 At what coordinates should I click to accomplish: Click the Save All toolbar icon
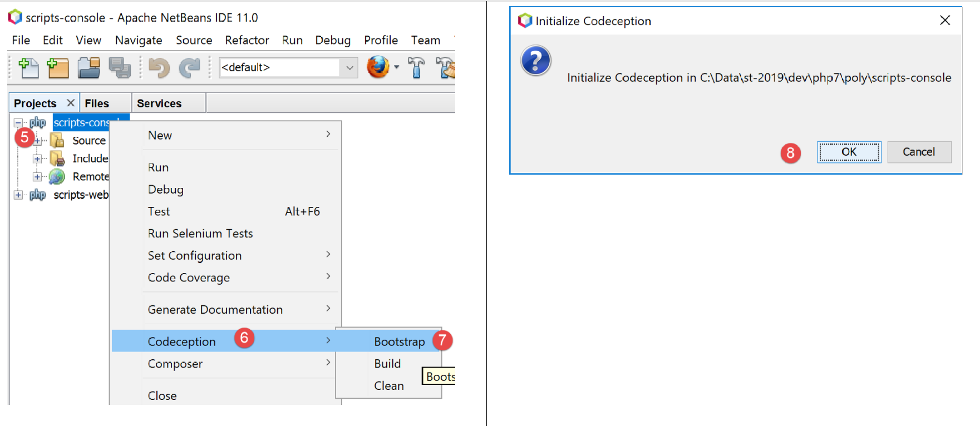click(119, 68)
